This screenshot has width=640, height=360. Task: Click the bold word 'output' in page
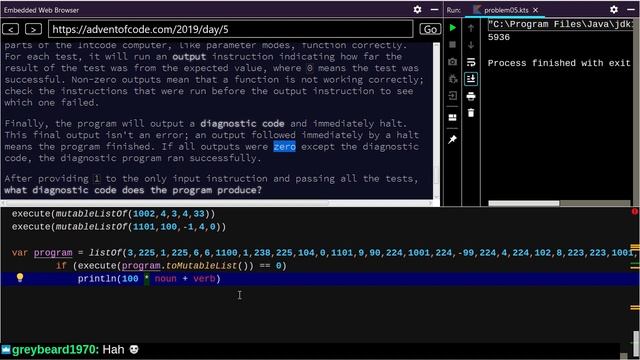(x=189, y=56)
